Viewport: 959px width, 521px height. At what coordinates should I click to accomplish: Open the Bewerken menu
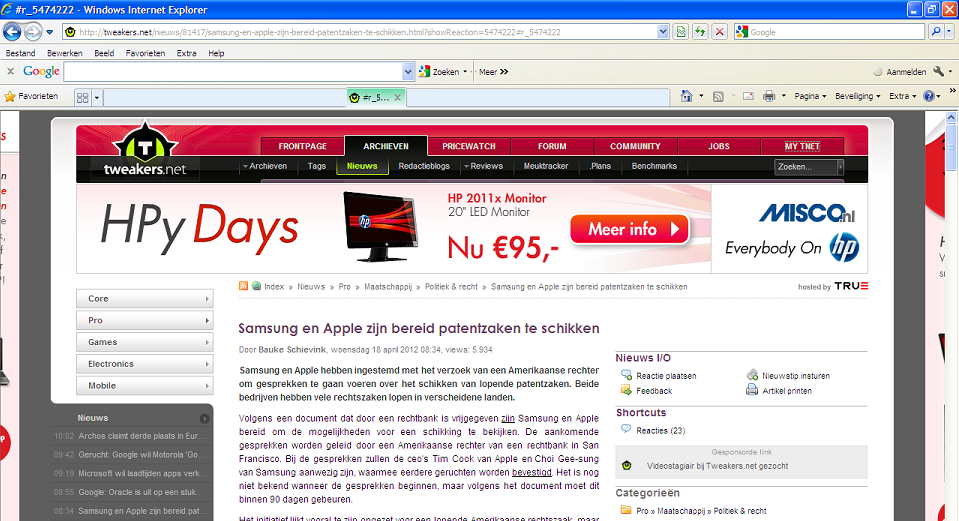pos(64,53)
